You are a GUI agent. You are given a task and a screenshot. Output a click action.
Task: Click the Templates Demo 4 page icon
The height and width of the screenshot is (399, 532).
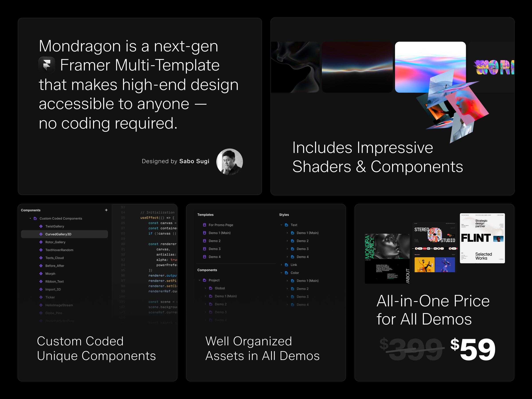click(x=204, y=257)
